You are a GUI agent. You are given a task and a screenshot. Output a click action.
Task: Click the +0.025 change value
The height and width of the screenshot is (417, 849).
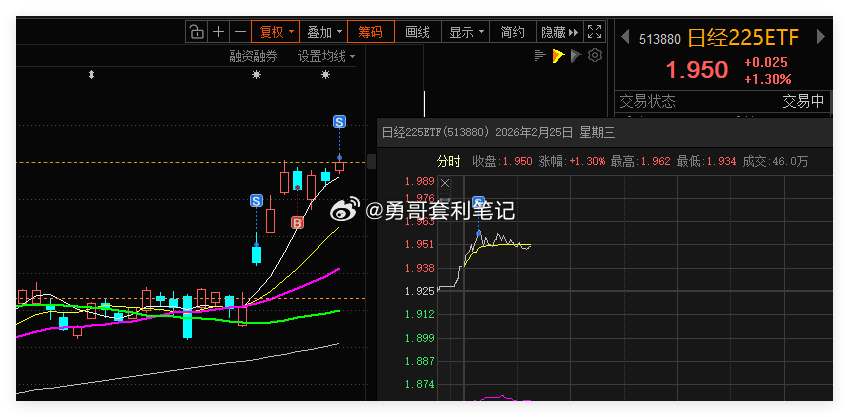click(766, 62)
